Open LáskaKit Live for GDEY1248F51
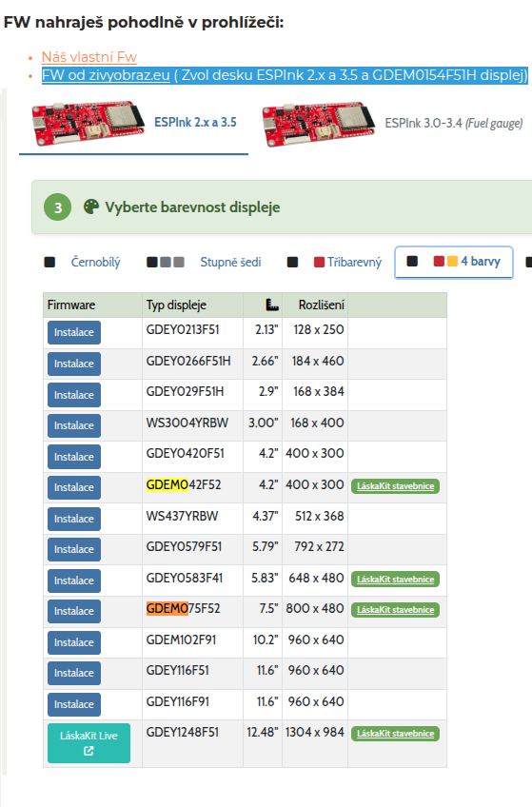This screenshot has height=807, width=532. click(x=89, y=743)
